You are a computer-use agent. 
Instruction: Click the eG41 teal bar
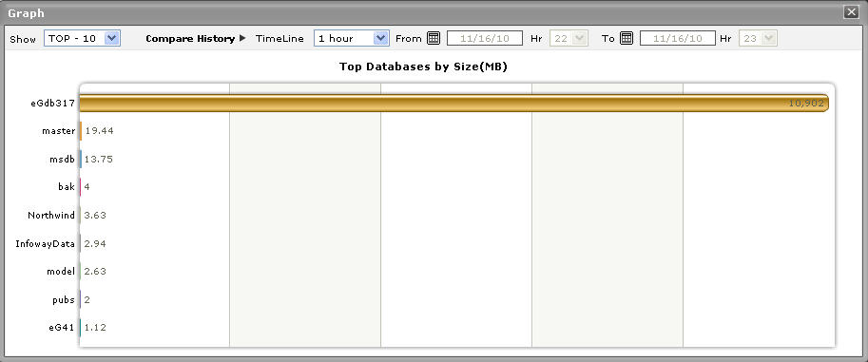pyautogui.click(x=80, y=327)
